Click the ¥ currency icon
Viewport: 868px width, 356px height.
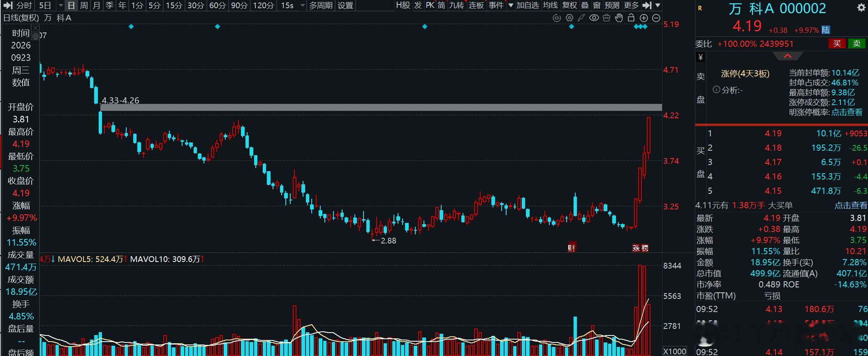(x=701, y=57)
